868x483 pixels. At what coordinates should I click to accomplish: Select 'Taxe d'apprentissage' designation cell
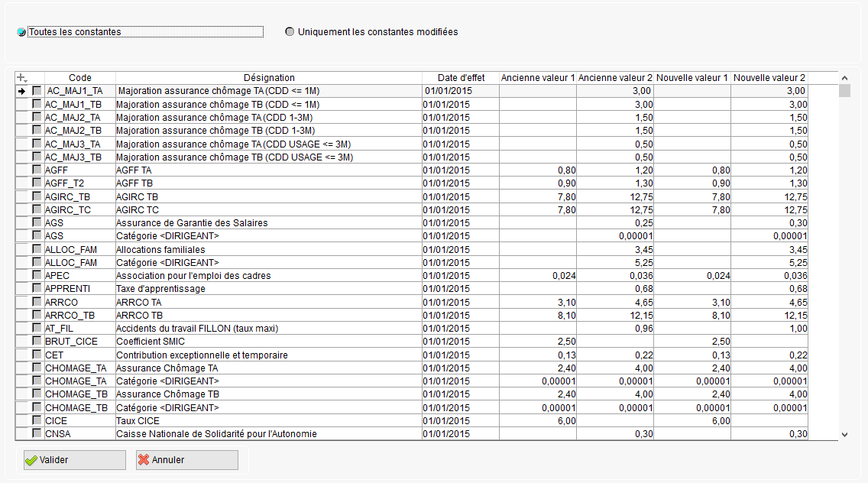pyautogui.click(x=268, y=289)
